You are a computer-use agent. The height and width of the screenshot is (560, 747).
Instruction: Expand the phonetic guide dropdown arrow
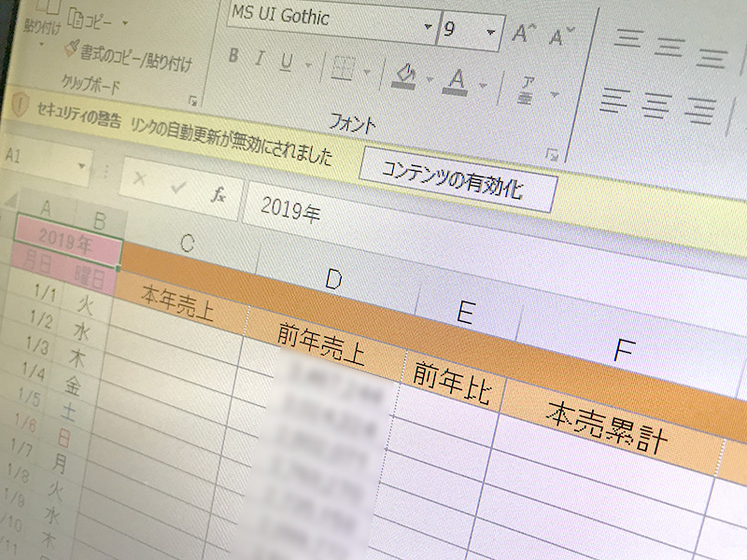(x=555, y=94)
